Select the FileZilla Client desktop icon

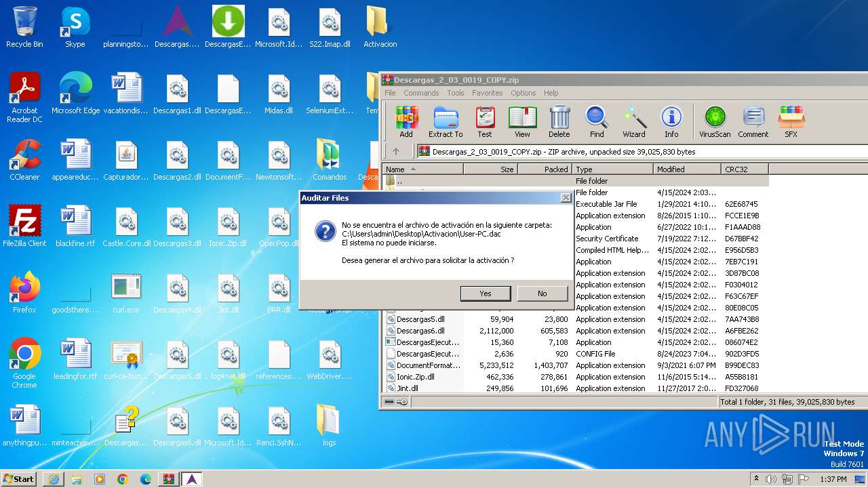tap(24, 227)
